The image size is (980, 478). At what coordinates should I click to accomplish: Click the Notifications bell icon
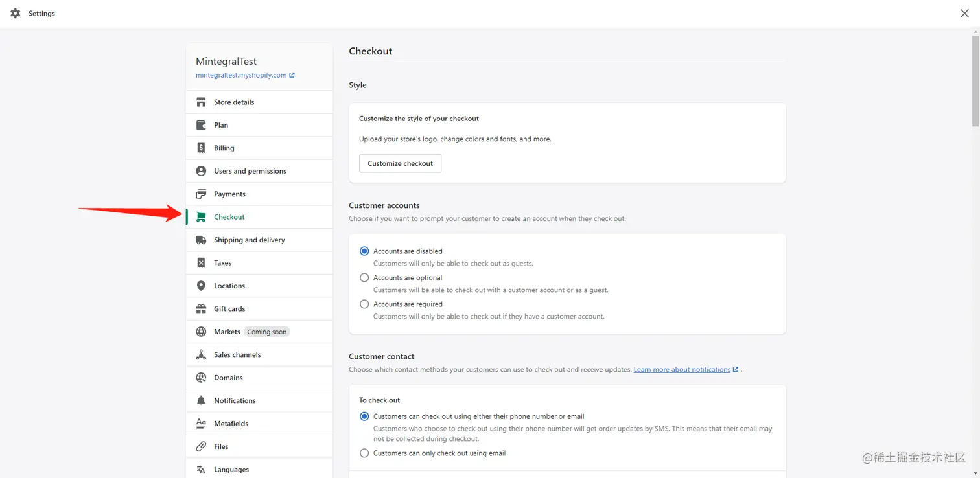[x=201, y=400]
